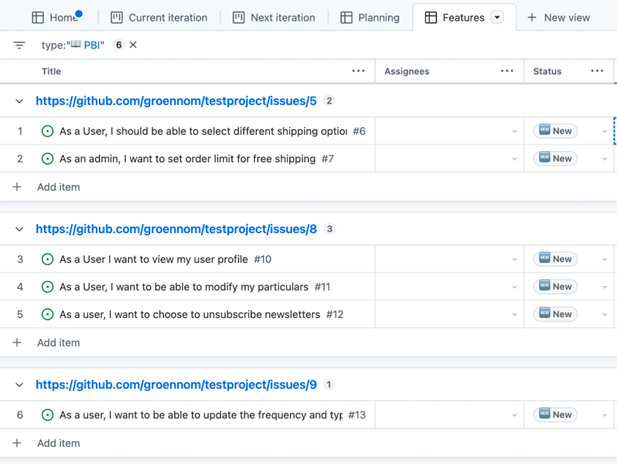617x464 pixels.
Task: Open assignees dropdown for issue #11
Action: coord(514,287)
